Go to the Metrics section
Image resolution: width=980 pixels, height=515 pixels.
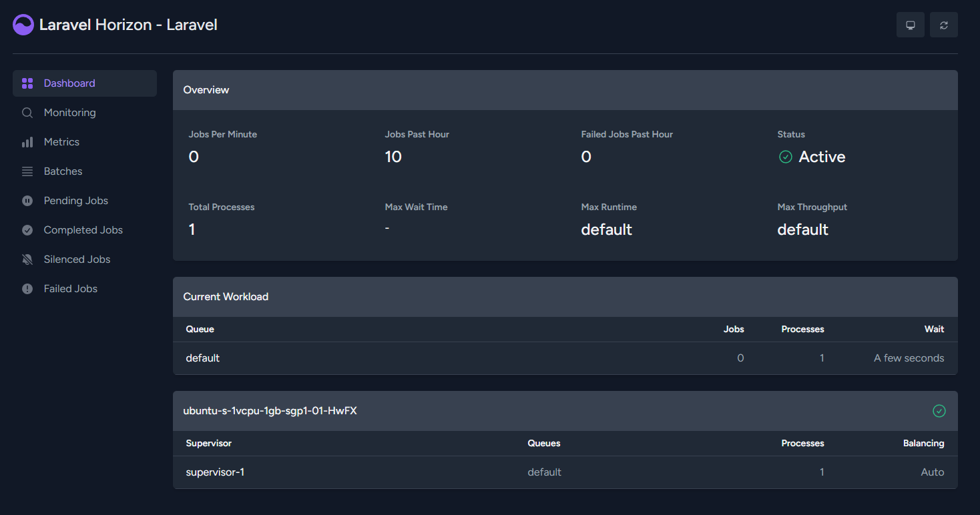(x=61, y=142)
